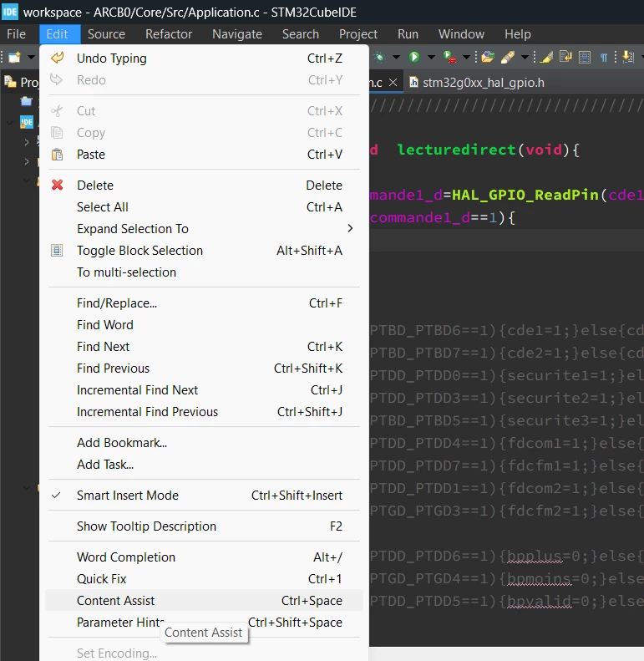
Task: Click the Debug bug icon in the toolbar
Action: pos(380,57)
